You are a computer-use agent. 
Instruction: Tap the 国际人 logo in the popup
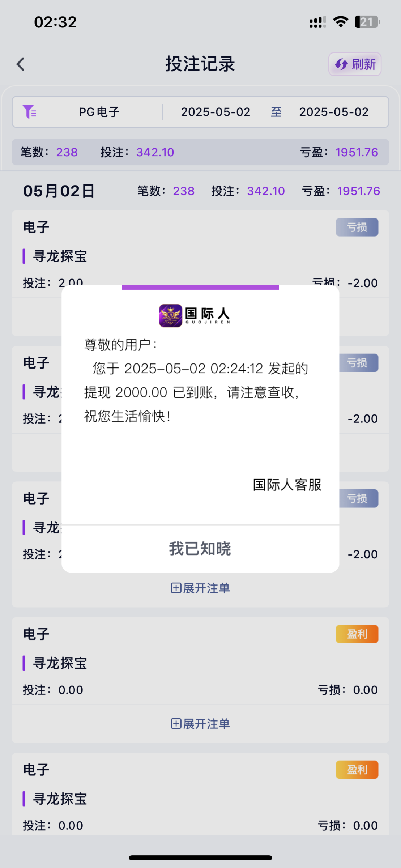point(195,315)
